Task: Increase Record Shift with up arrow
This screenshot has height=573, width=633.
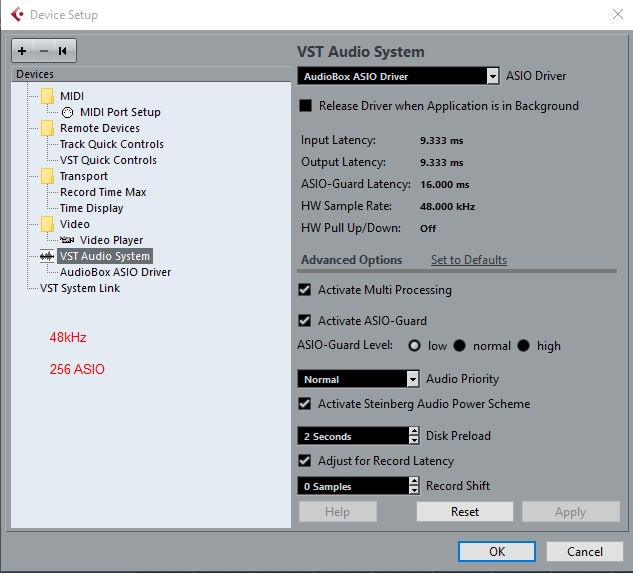Action: coord(414,481)
